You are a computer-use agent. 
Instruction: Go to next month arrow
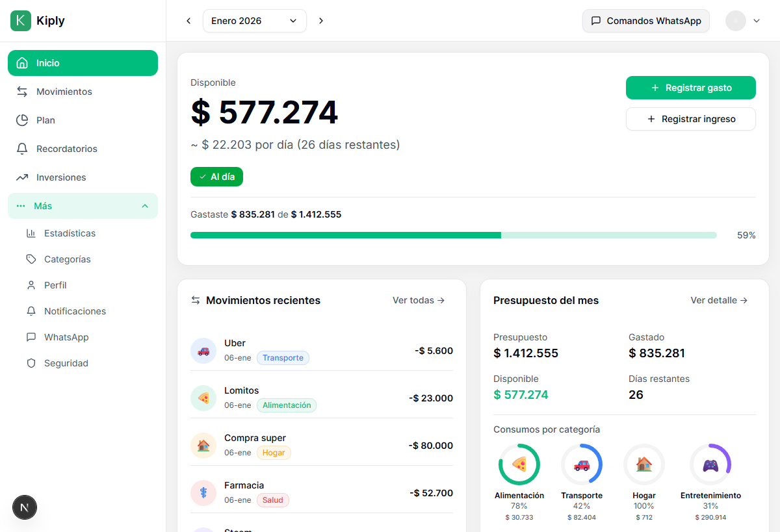[321, 21]
